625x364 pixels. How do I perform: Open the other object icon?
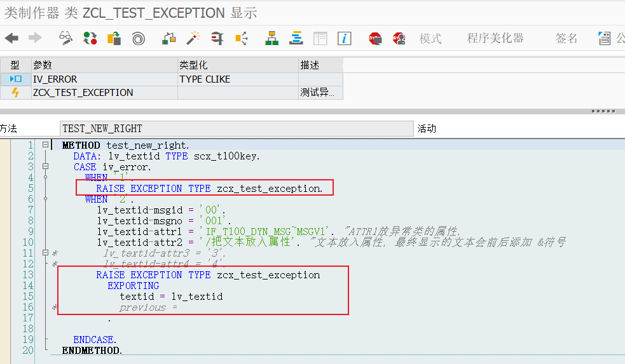114,38
